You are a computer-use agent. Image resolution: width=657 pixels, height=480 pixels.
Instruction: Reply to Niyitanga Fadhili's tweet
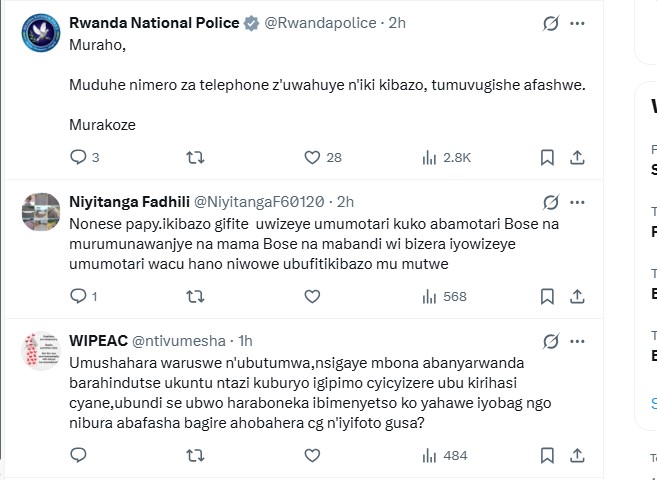coord(79,296)
